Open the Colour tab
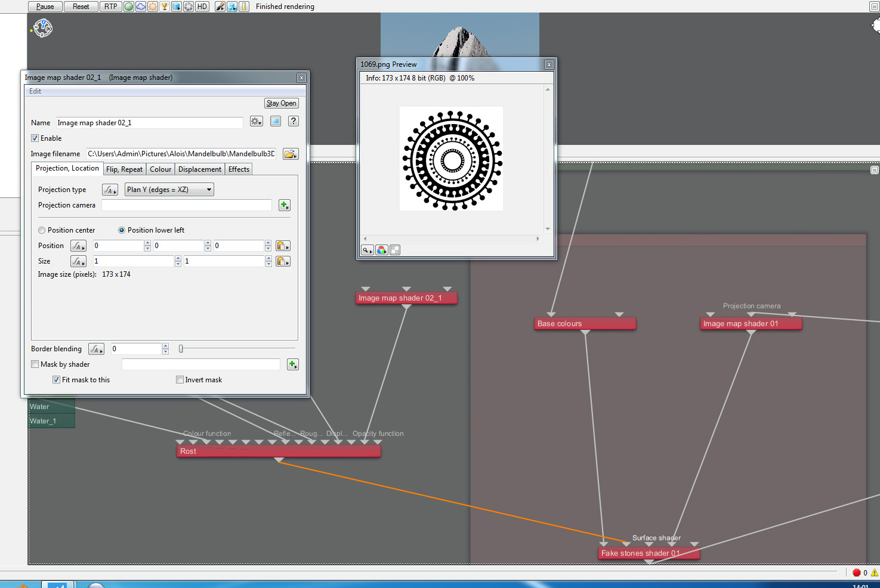The image size is (880, 588). tap(160, 169)
